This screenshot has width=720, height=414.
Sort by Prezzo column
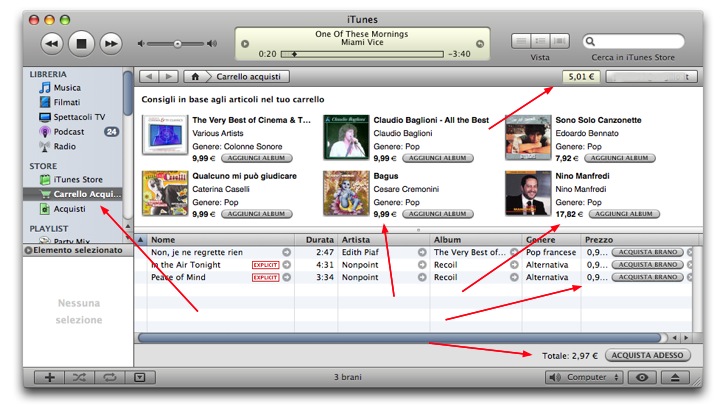point(640,240)
